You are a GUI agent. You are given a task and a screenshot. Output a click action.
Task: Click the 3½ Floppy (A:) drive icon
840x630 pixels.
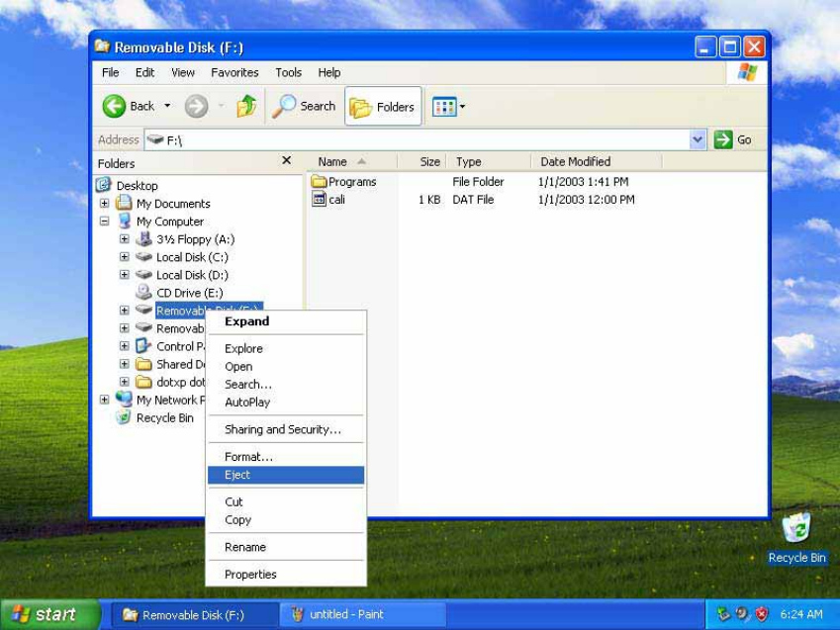pyautogui.click(x=143, y=238)
